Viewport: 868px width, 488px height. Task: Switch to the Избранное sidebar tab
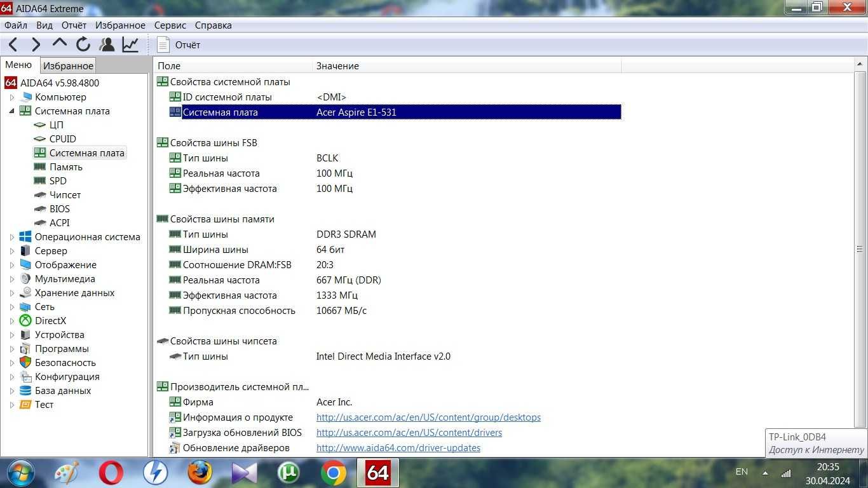[x=68, y=65]
